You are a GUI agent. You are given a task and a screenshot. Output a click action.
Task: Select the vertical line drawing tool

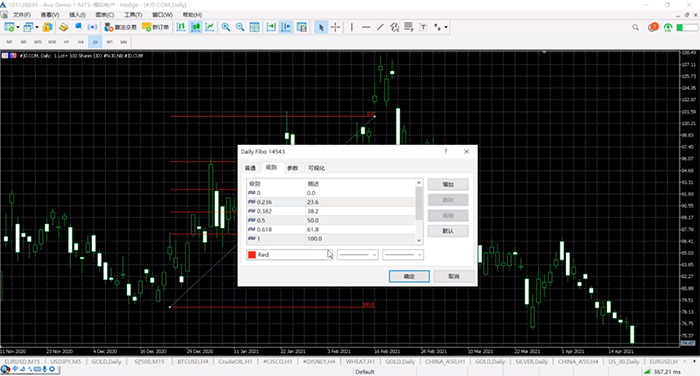click(352, 27)
